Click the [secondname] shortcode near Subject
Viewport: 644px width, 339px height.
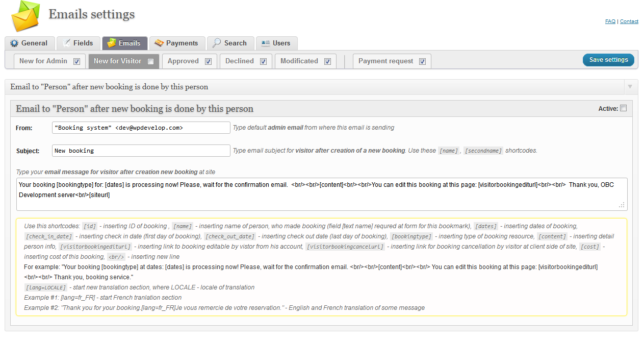coord(483,151)
